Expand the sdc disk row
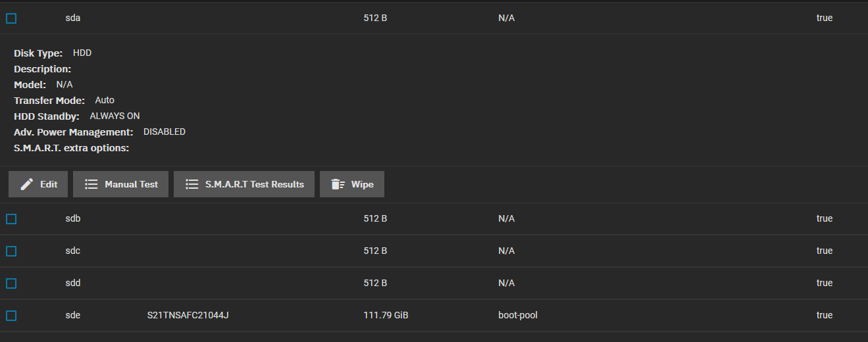868x342 pixels. coord(73,251)
